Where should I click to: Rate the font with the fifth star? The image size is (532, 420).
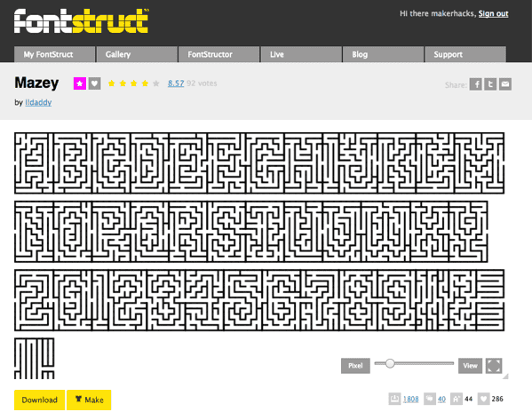coord(156,83)
